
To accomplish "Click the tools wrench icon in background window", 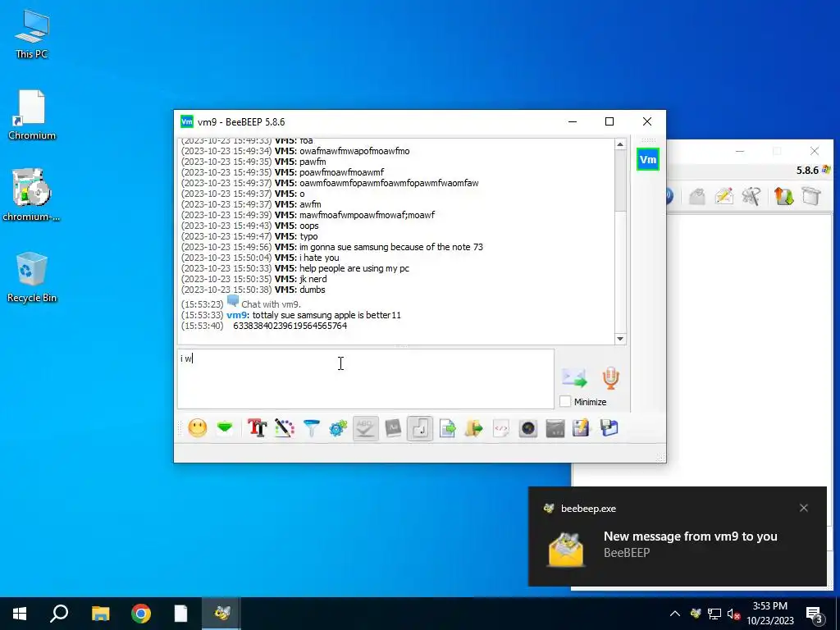I will (751, 196).
